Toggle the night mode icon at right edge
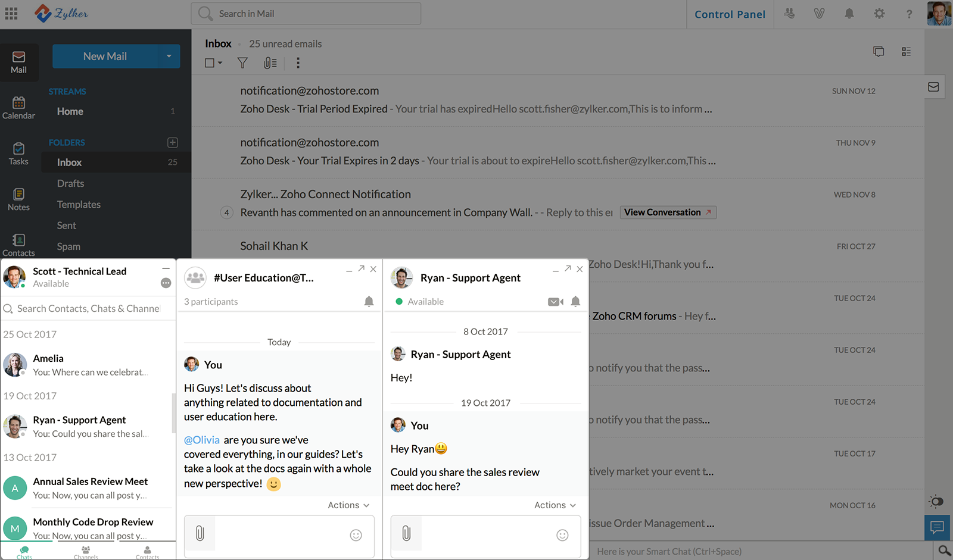The height and width of the screenshot is (560, 953). click(x=936, y=502)
